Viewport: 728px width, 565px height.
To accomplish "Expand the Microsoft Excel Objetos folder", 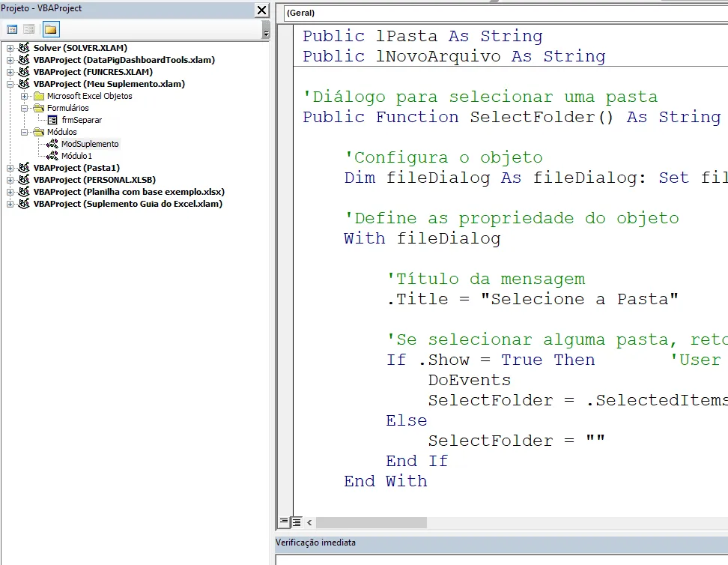I will point(24,96).
